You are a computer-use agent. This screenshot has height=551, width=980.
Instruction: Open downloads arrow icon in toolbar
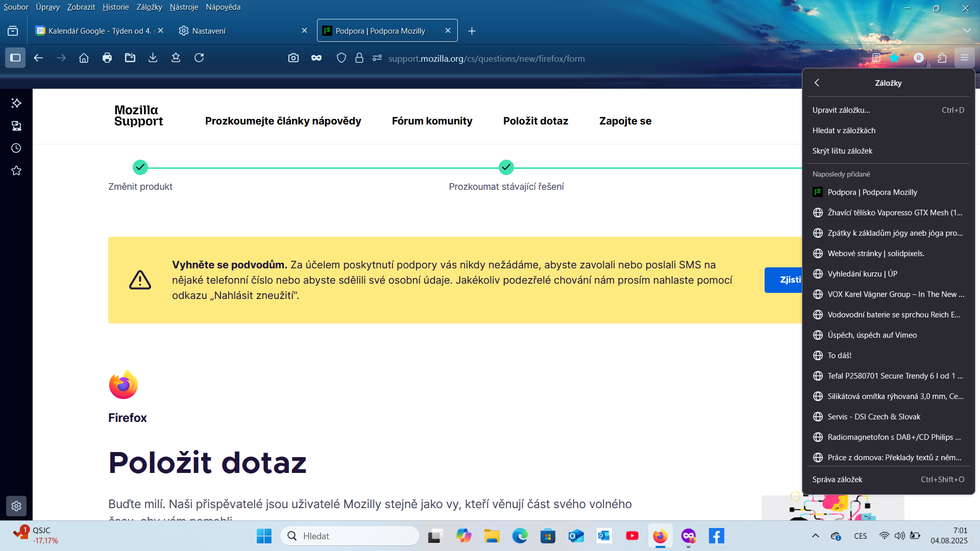[153, 58]
